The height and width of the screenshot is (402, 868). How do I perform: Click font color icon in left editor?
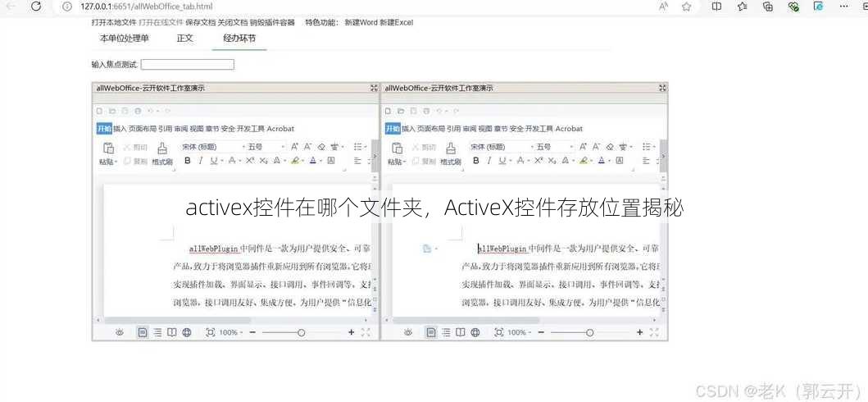pyautogui.click(x=313, y=161)
